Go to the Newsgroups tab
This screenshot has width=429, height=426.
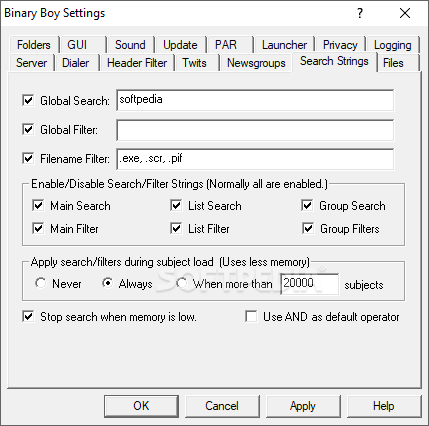tap(256, 63)
